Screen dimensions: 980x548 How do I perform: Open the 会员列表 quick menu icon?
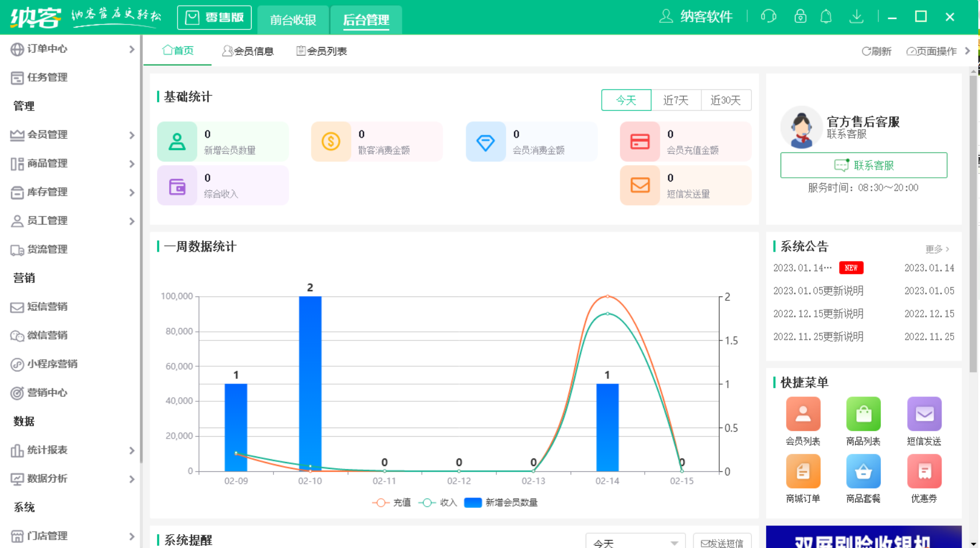(x=803, y=414)
